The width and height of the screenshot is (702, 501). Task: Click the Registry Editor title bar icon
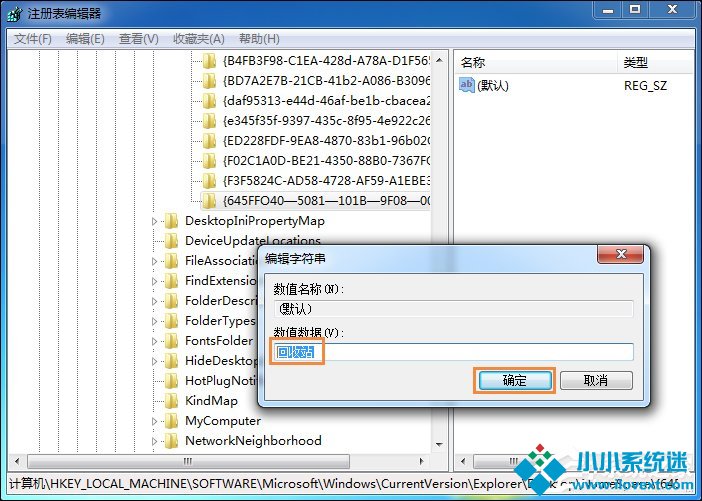click(14, 14)
